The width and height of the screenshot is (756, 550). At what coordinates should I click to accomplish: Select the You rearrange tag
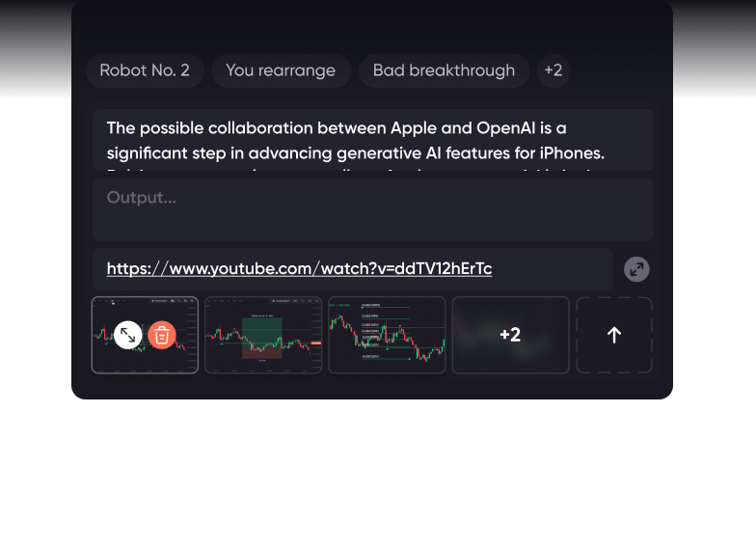click(281, 70)
